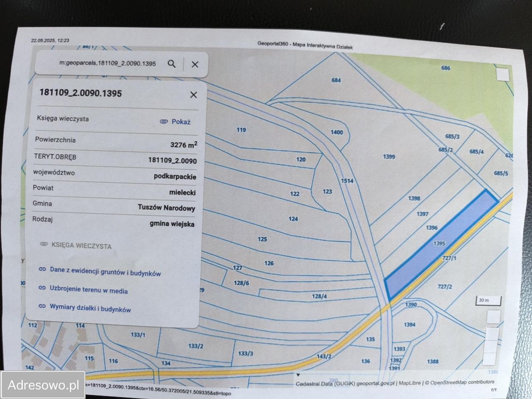
Task: Click parcel 119 label
Action: pyautogui.click(x=241, y=130)
